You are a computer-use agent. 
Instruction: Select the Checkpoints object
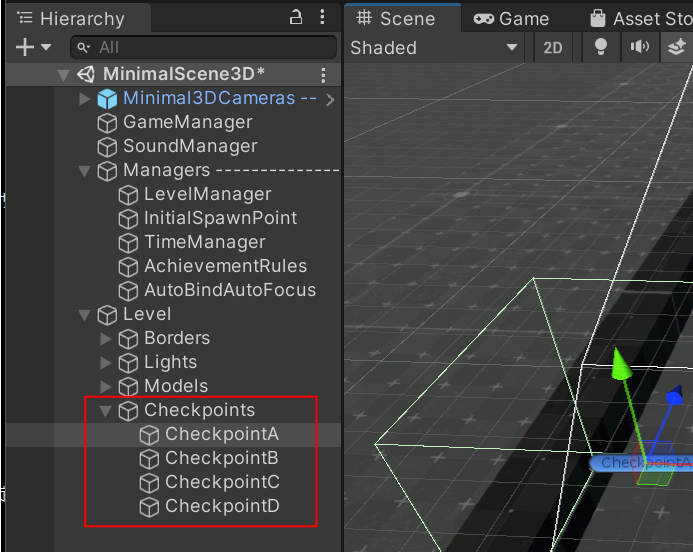pyautogui.click(x=199, y=410)
